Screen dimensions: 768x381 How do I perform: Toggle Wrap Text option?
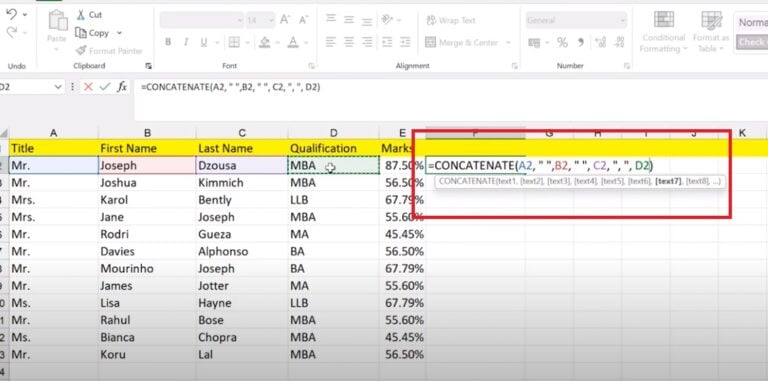tap(451, 20)
